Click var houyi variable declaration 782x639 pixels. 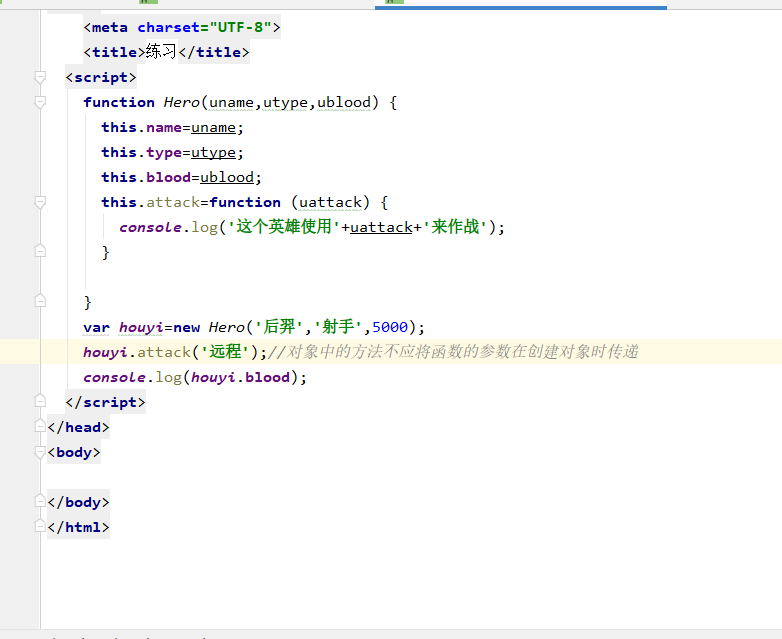click(124, 327)
